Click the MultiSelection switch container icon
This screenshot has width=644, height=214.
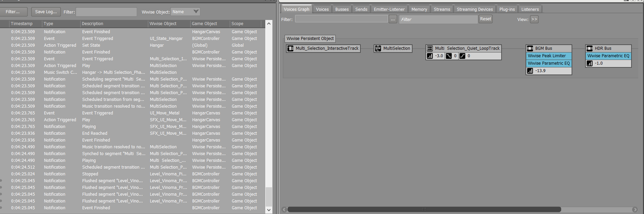click(378, 48)
